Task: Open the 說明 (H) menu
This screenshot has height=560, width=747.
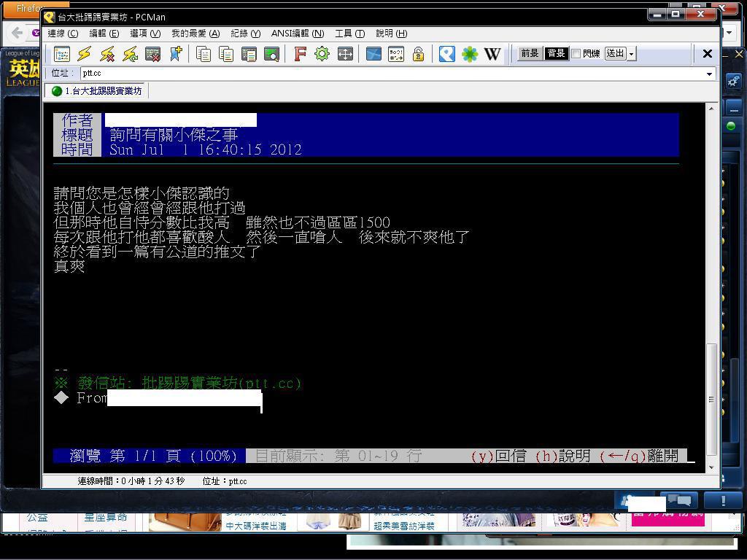Action: click(x=392, y=34)
